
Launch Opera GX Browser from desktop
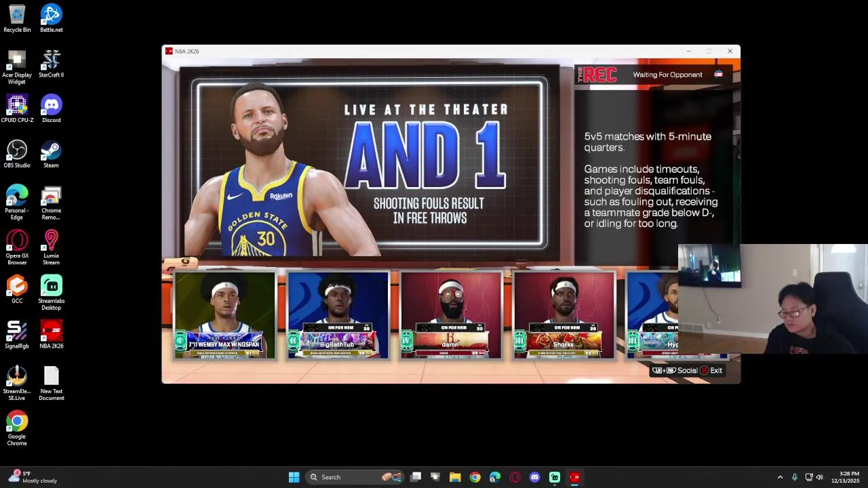(17, 248)
